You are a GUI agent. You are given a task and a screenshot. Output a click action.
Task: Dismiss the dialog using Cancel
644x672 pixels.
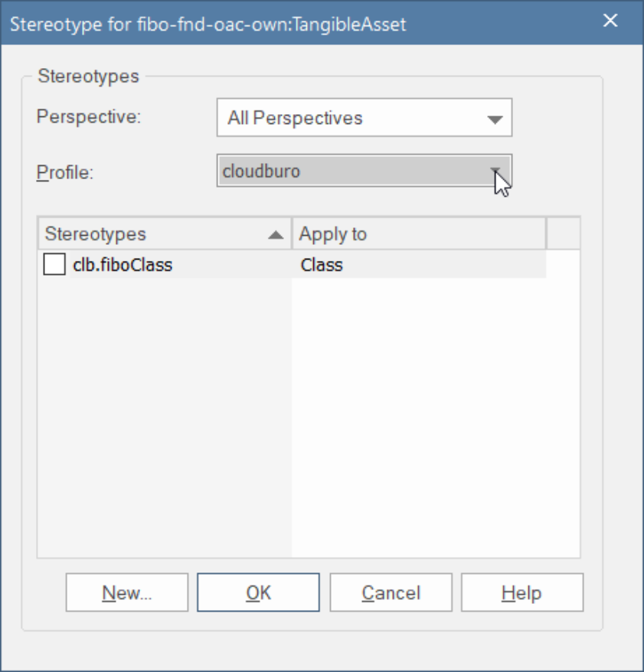click(x=391, y=592)
